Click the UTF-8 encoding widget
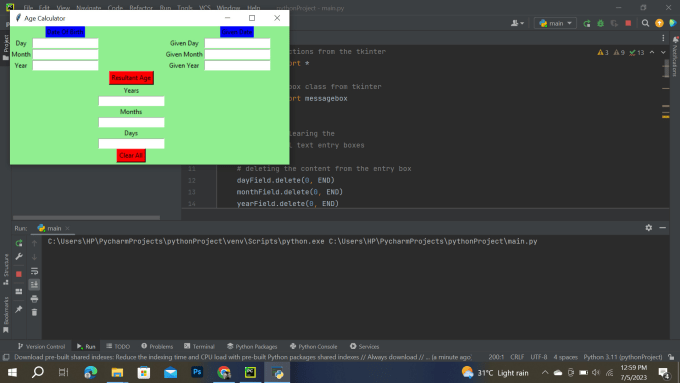 click(539, 357)
